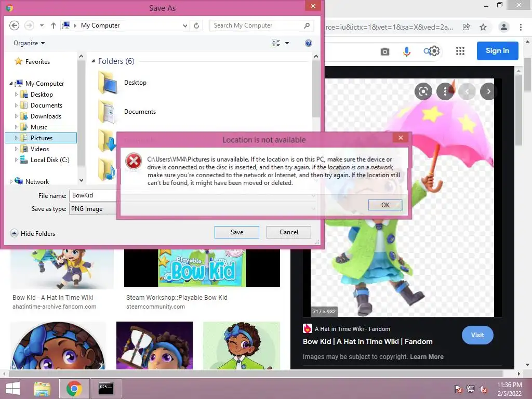
Task: Bookmark this page star icon
Action: coord(483,27)
